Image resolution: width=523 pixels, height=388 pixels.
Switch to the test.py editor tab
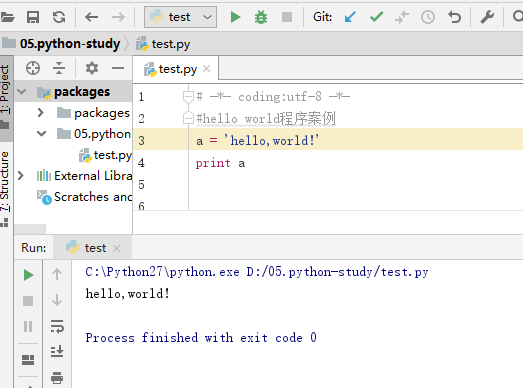pos(177,69)
